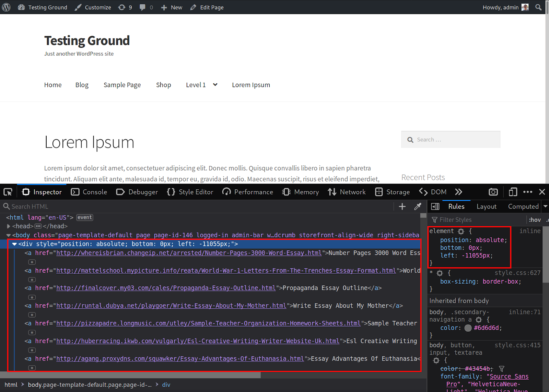Click the plus icon to create new node

(x=402, y=206)
